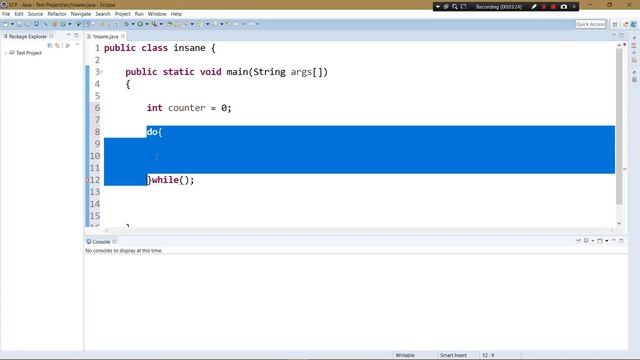Click the '}while();' code line
The height and width of the screenshot is (360, 640).
tap(171, 180)
